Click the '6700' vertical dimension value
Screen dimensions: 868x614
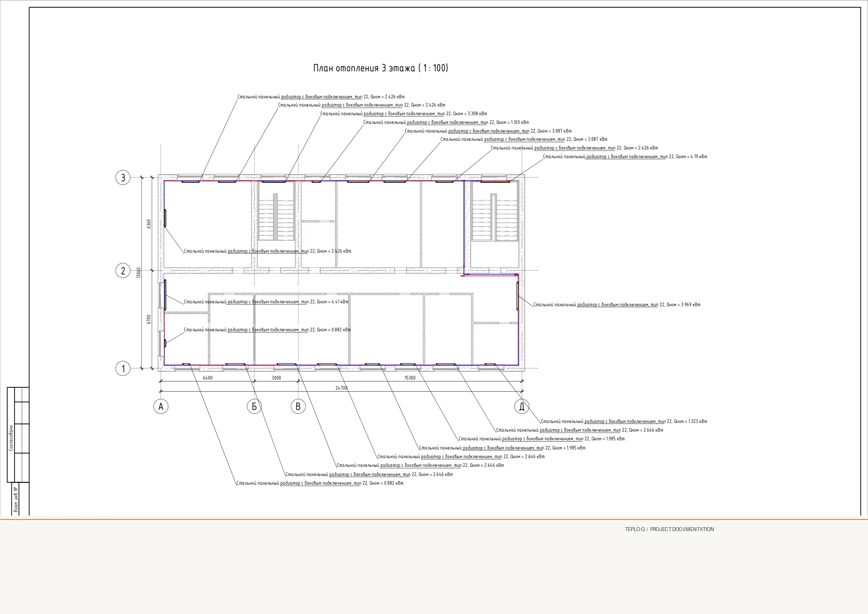point(149,319)
